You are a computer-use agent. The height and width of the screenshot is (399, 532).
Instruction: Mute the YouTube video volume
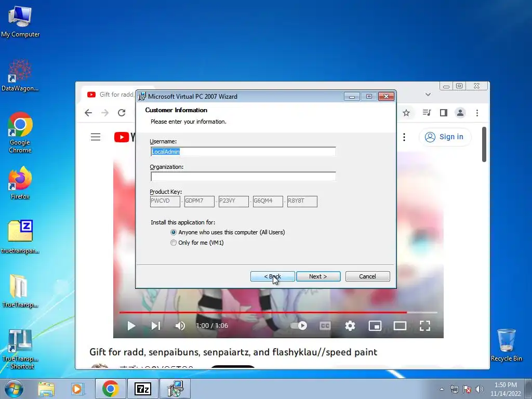180,326
